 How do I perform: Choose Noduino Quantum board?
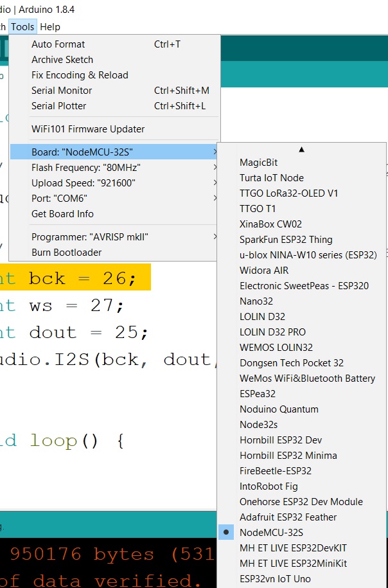(x=301, y=409)
